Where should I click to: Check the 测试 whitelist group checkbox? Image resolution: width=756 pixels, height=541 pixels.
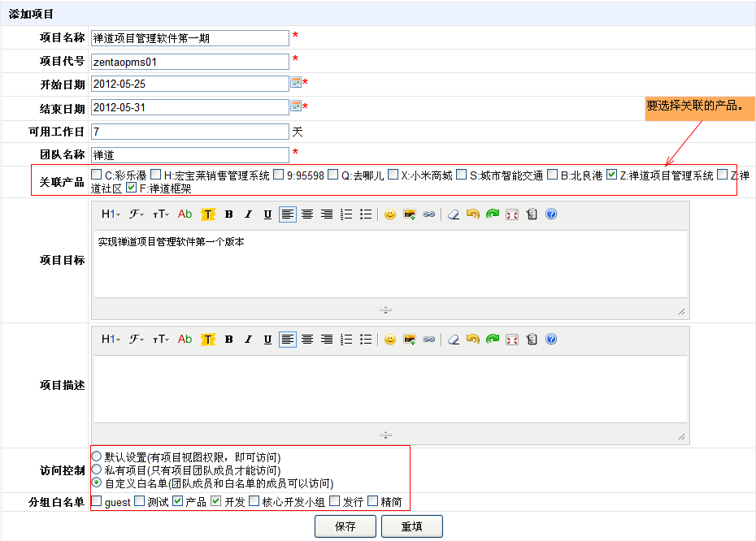[139, 501]
